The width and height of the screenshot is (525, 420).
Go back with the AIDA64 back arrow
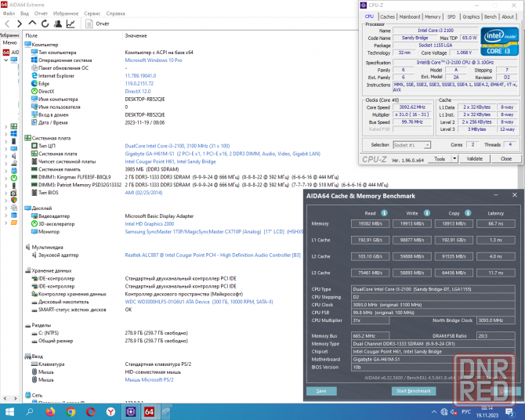pyautogui.click(x=7, y=24)
